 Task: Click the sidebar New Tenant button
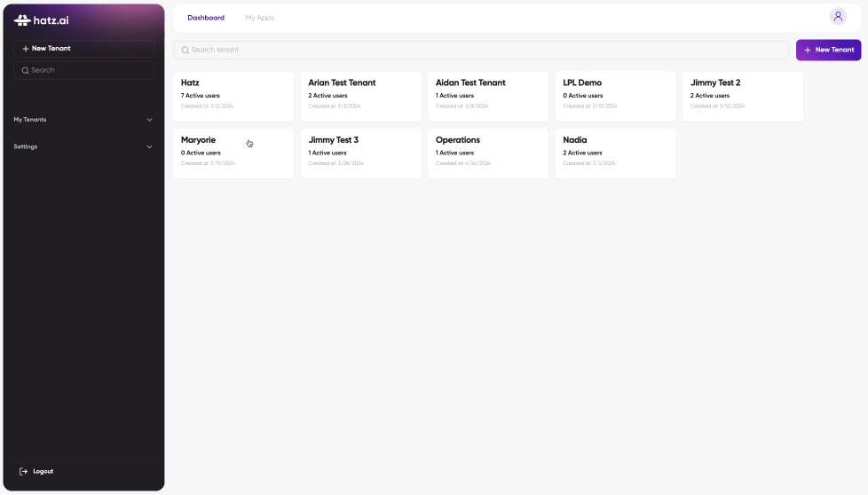click(x=83, y=49)
